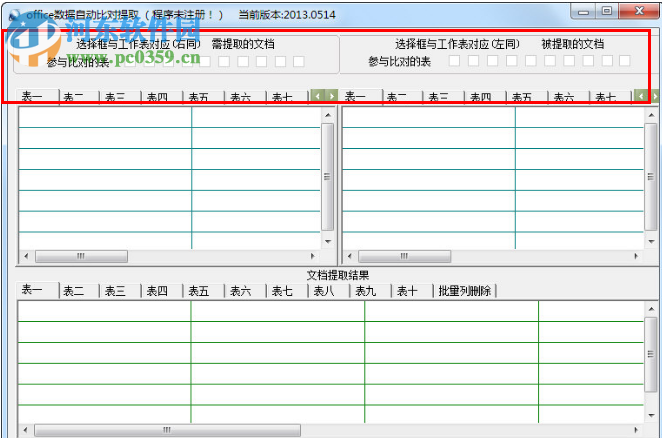662x438 pixels.
Task: Tick the third 参与比对的表 checkbox under 被提取的文档
Action: click(492, 61)
